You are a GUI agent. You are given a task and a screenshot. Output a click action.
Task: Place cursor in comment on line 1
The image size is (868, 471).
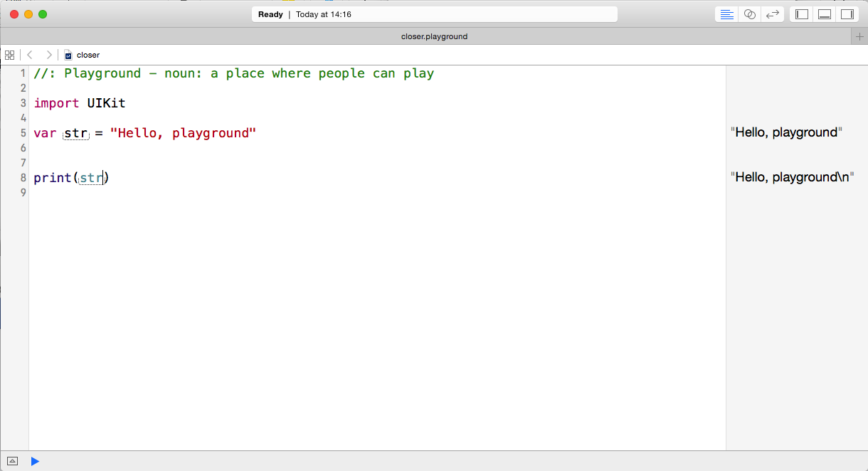[x=233, y=73]
